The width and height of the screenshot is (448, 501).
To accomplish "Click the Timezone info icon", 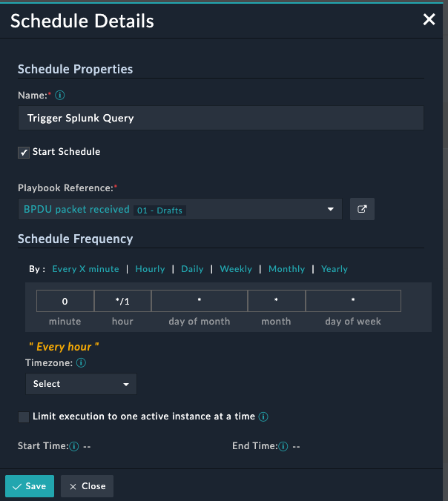I will 81,362.
